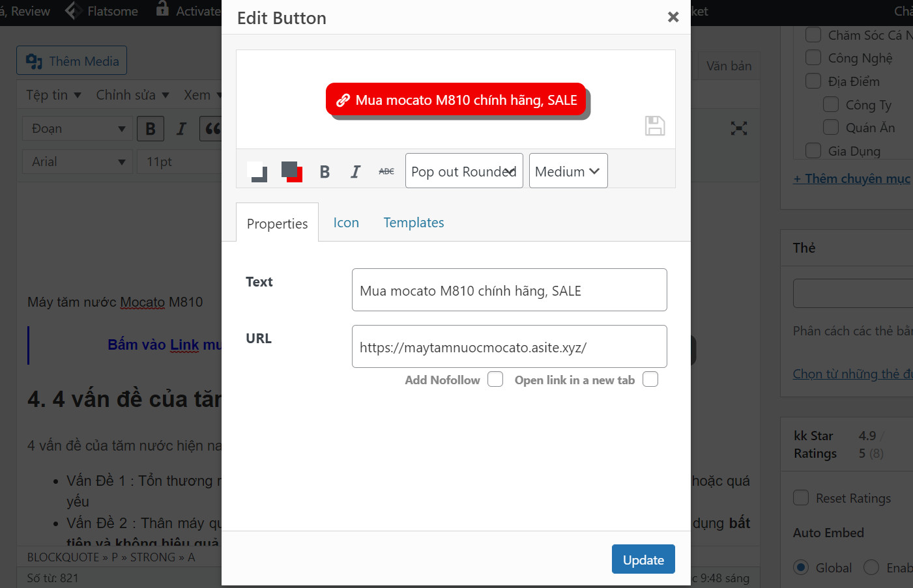Open Flatsome in the admin bar
Screen dimensions: 913x588
pyautogui.click(x=113, y=11)
